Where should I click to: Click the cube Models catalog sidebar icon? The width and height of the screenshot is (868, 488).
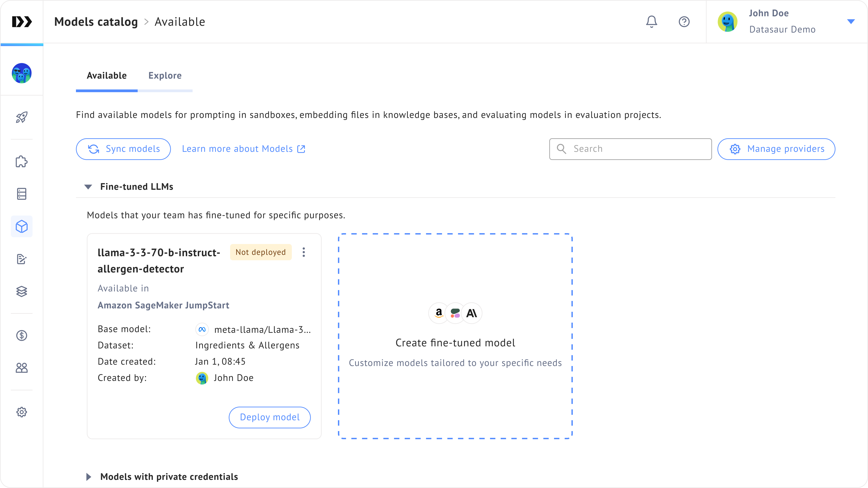[21, 226]
